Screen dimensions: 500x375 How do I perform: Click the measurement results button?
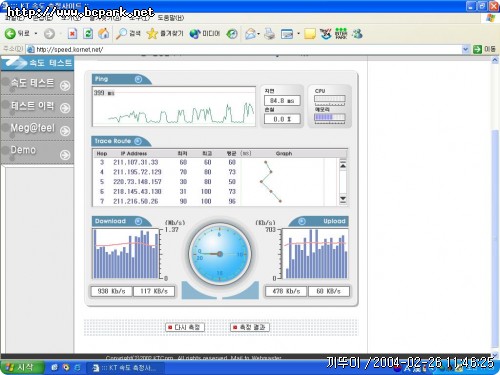coord(249,327)
